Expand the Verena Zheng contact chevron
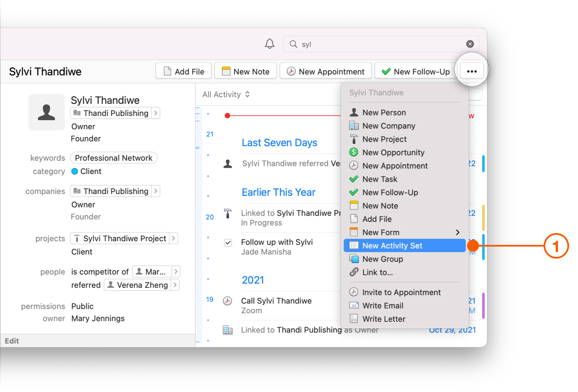Viewport: 578px width, 392px height. coord(175,285)
